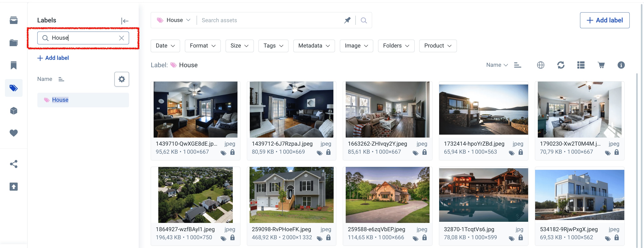The height and width of the screenshot is (248, 644).
Task: Click the upload arrow sidebar icon
Action: point(13,187)
